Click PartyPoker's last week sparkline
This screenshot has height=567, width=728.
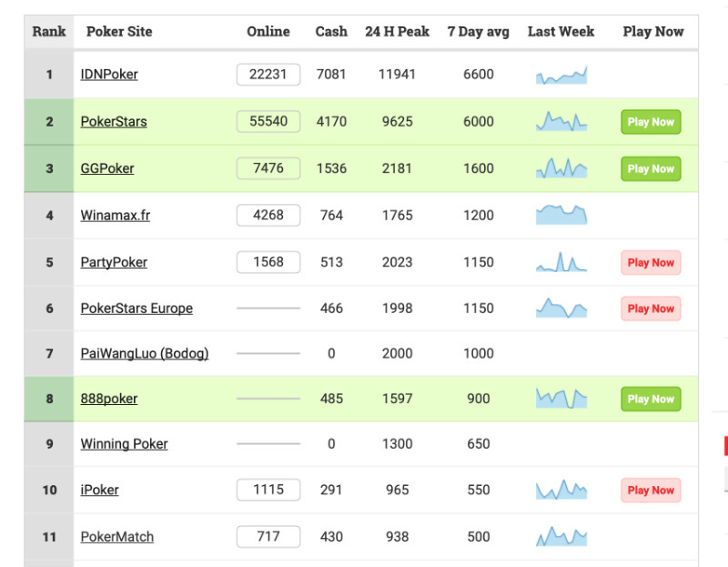tap(561, 262)
